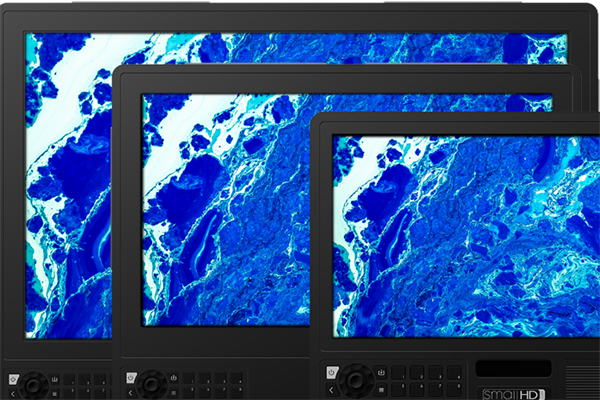The image size is (600, 400).
Task: Select function button 6 on the middle monitor
Action: (204, 393)
